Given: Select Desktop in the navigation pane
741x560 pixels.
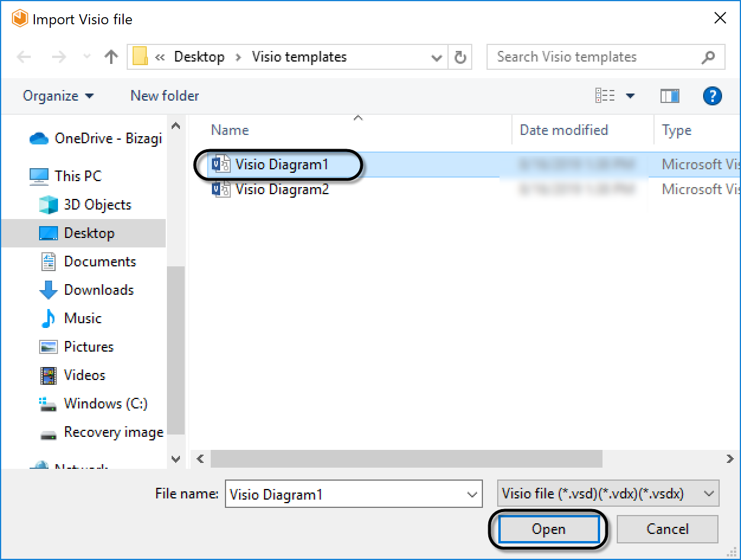Looking at the screenshot, I should [x=83, y=233].
